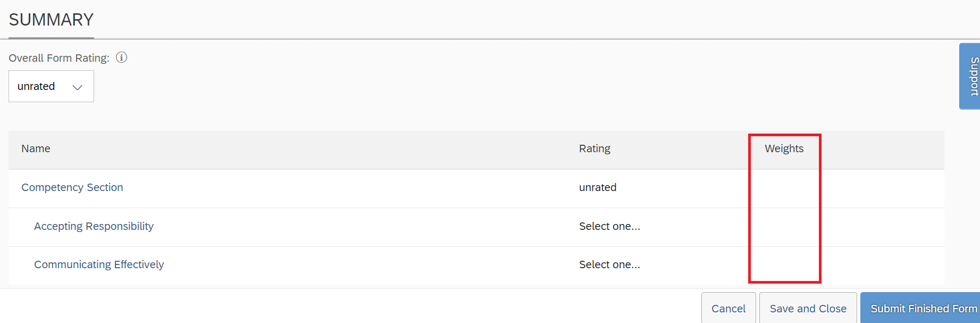Screen dimensions: 980x323
Task: Open the Accepting Responsibility competency link
Action: tap(94, 226)
